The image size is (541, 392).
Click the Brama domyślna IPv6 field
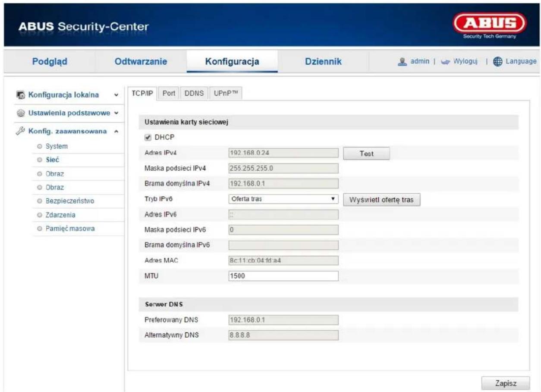283,245
